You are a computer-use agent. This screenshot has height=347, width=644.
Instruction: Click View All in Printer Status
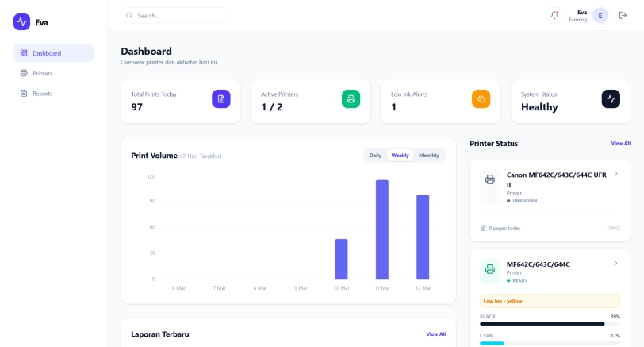(x=620, y=144)
